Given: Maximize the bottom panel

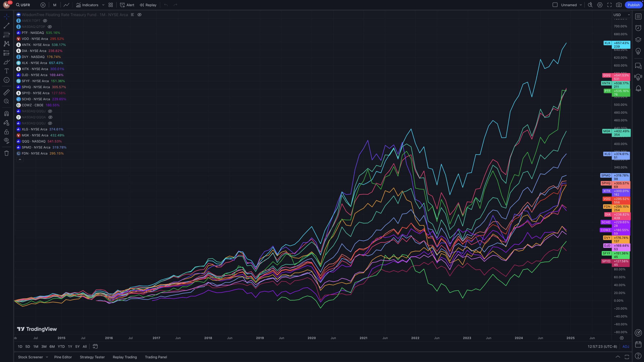Looking at the screenshot, I should point(627,357).
